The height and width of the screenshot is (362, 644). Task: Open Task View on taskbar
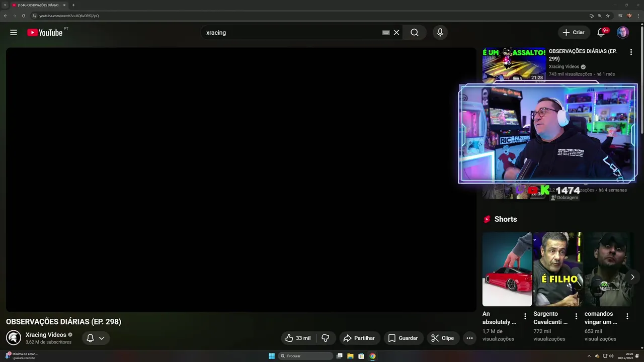[x=340, y=356]
